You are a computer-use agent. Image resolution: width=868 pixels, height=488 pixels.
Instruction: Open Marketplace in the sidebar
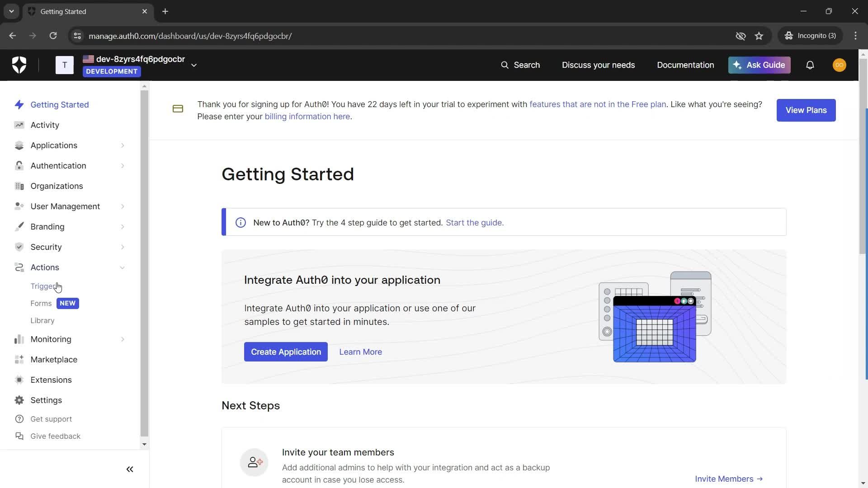pyautogui.click(x=54, y=360)
